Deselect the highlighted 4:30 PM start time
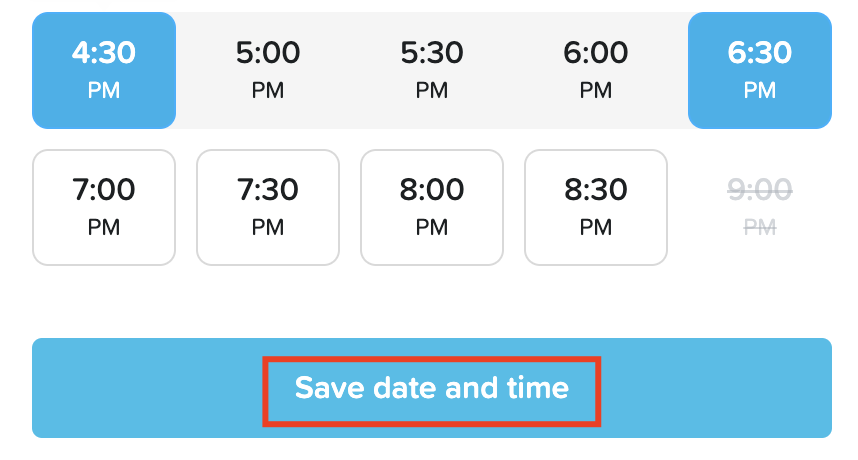 [x=104, y=70]
